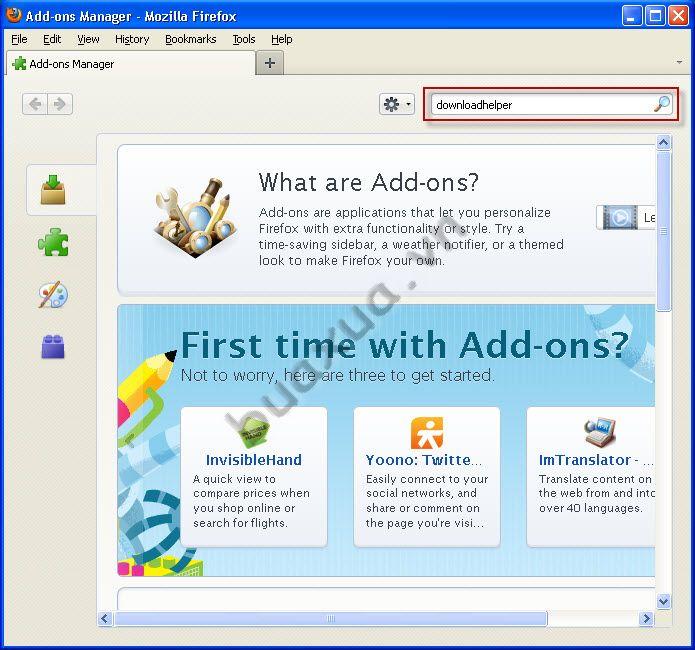Open the Edit menu

pos(52,39)
